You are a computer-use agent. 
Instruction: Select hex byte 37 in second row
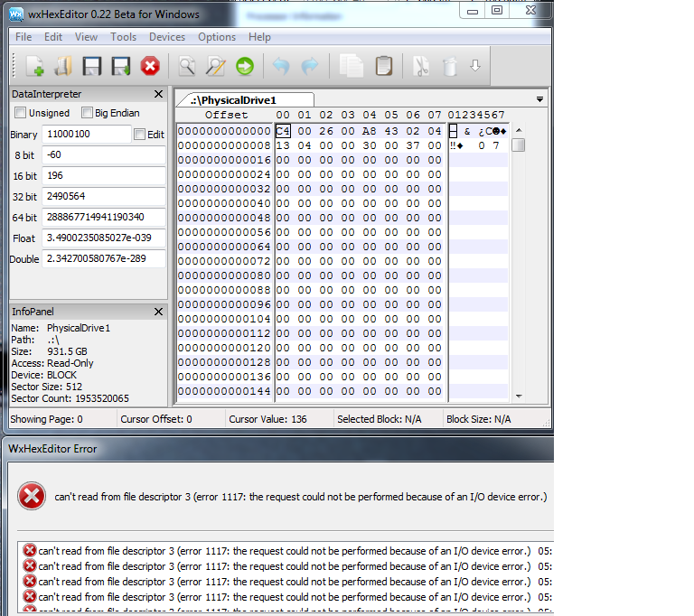point(413,145)
